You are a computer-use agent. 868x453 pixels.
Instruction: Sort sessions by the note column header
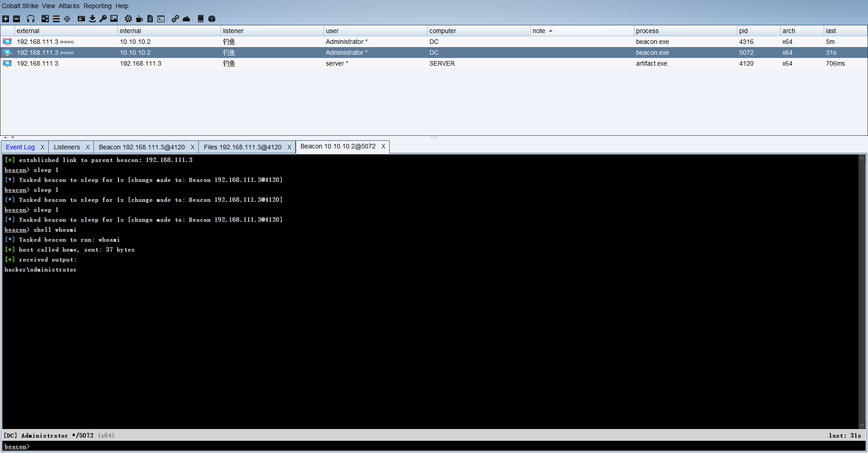(539, 31)
